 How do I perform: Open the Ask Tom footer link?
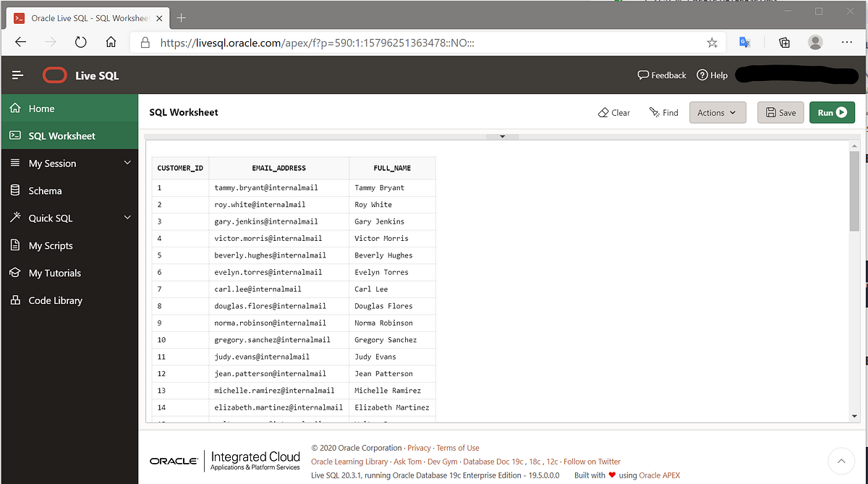407,461
